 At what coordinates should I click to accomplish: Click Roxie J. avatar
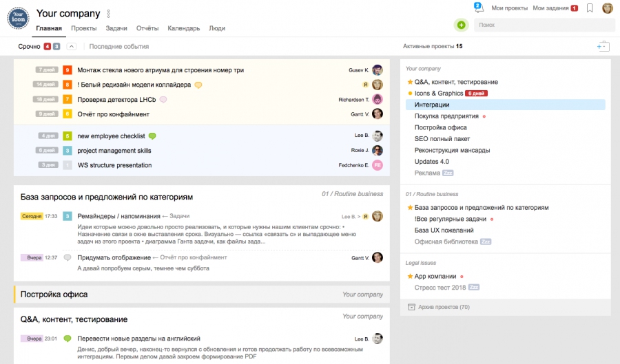point(378,151)
